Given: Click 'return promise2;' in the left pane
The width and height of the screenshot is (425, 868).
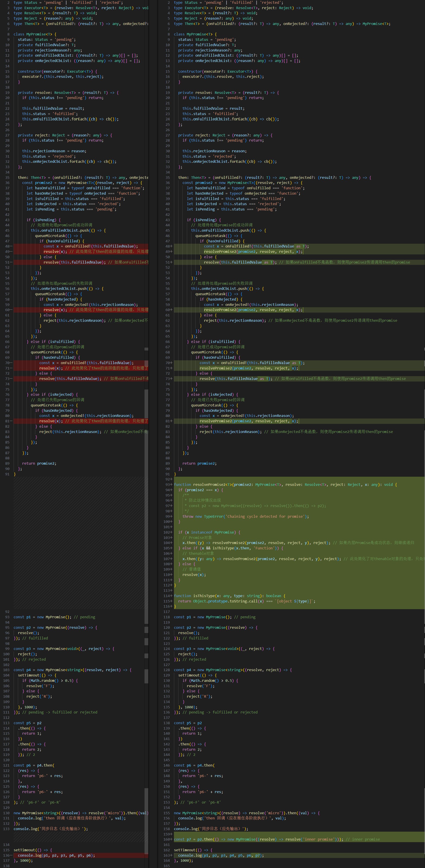Looking at the screenshot, I should point(39,463).
